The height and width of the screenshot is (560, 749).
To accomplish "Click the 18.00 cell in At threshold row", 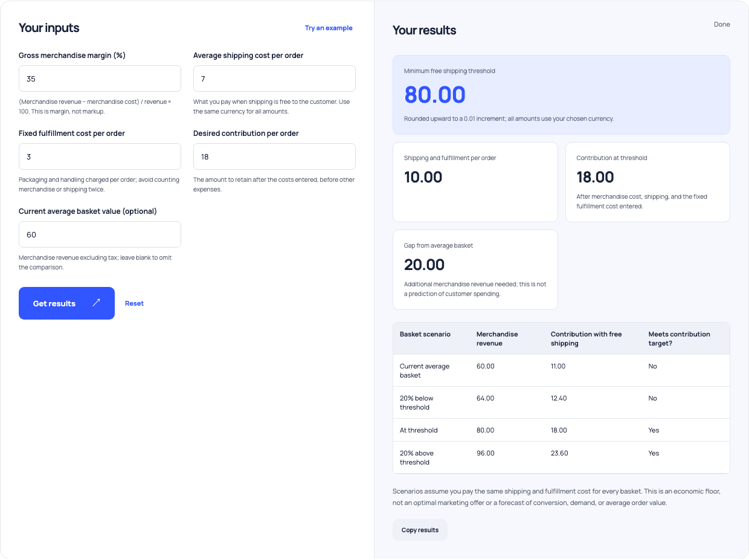I will coord(559,430).
